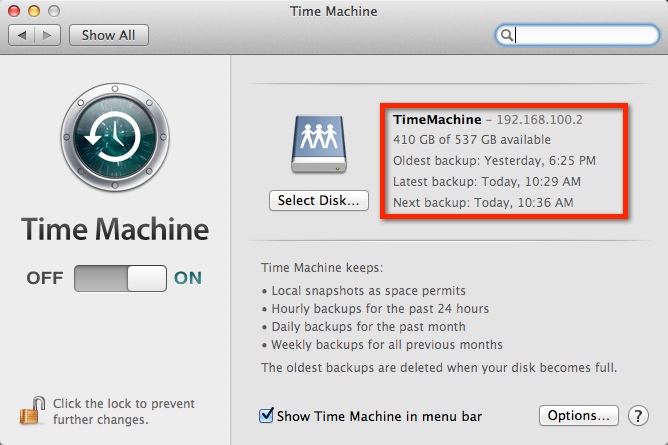Minimize the window with the yellow button

point(34,11)
